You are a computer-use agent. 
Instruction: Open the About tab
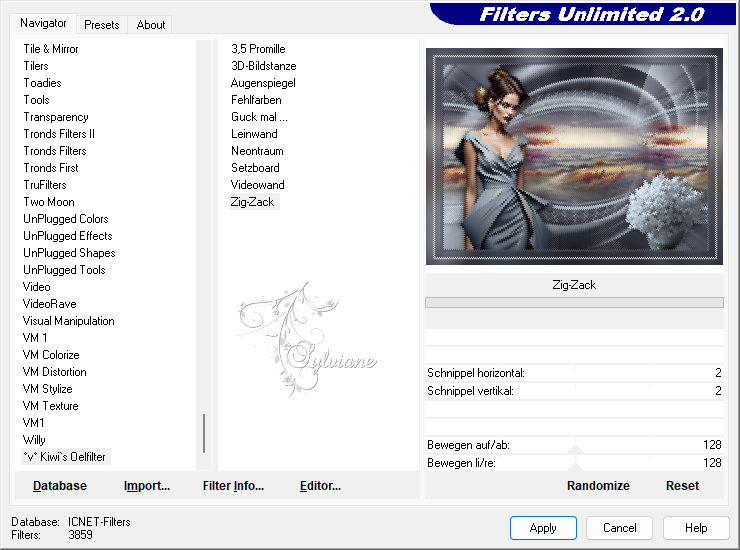(x=151, y=25)
